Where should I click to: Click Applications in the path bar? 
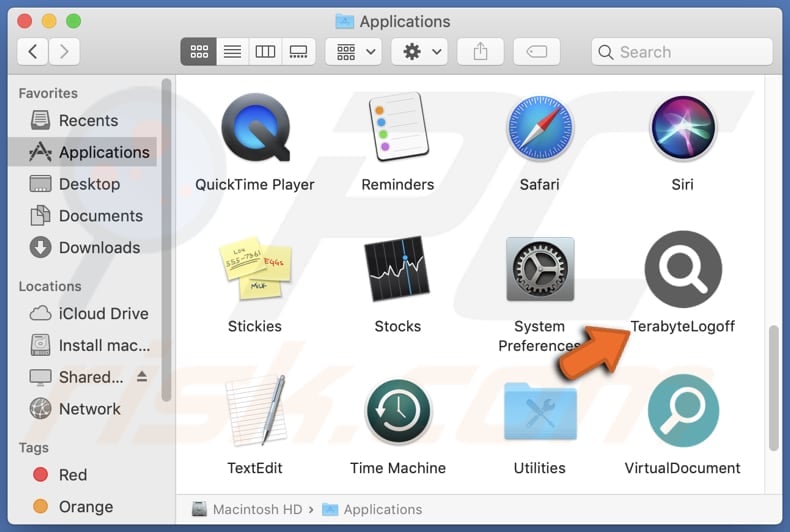coord(372,509)
